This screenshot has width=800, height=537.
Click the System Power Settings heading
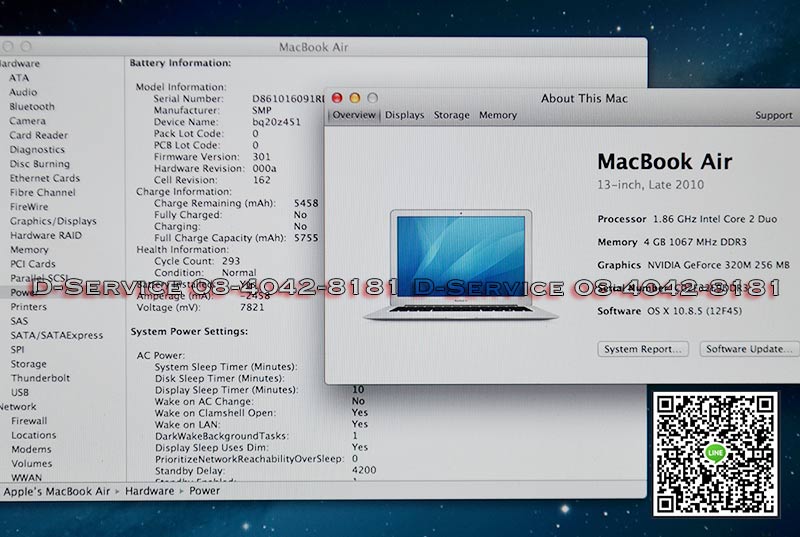189,331
